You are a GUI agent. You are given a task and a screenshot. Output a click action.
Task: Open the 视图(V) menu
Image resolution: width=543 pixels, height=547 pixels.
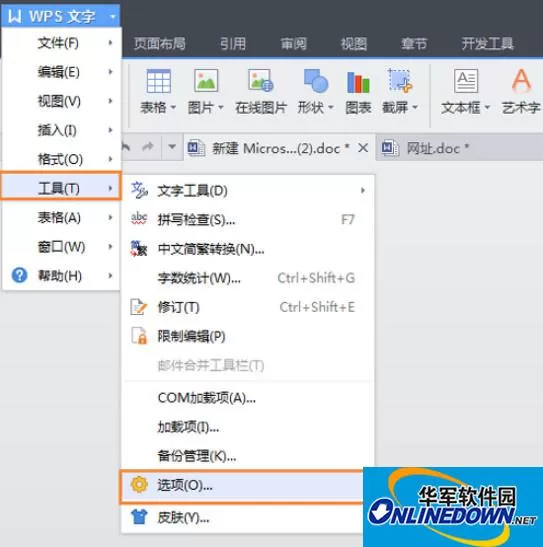(x=61, y=101)
